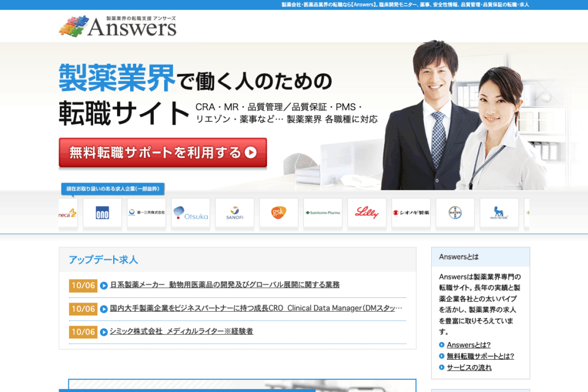Open the 無料転職サポートとは? link

(480, 356)
